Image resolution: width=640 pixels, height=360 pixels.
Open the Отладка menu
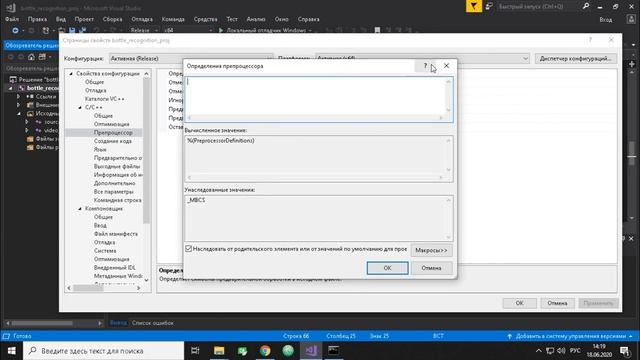[x=142, y=19]
